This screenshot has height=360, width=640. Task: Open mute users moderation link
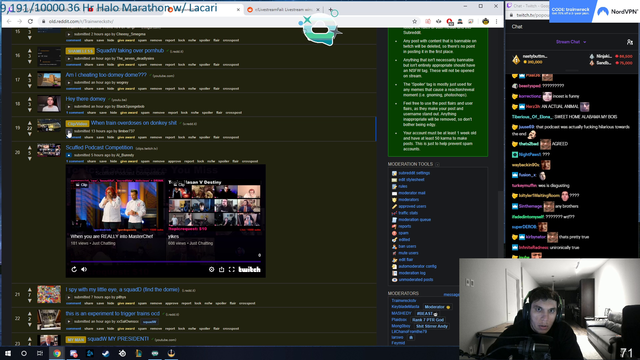(408, 253)
